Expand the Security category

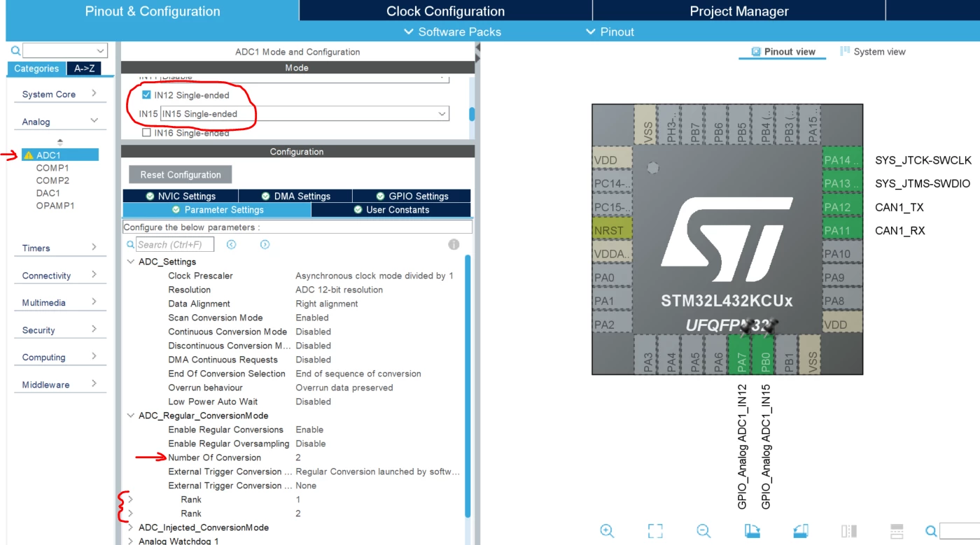94,330
